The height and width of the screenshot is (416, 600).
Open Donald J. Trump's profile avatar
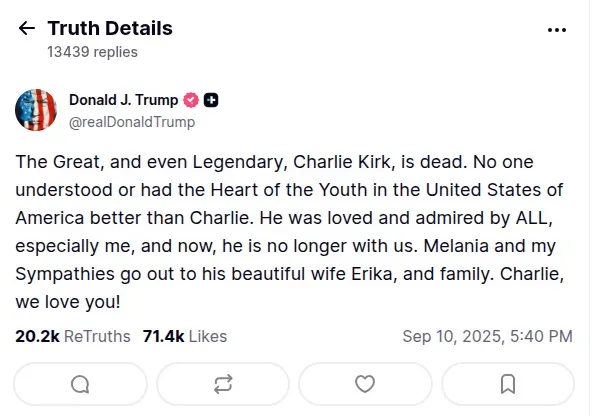[36, 110]
